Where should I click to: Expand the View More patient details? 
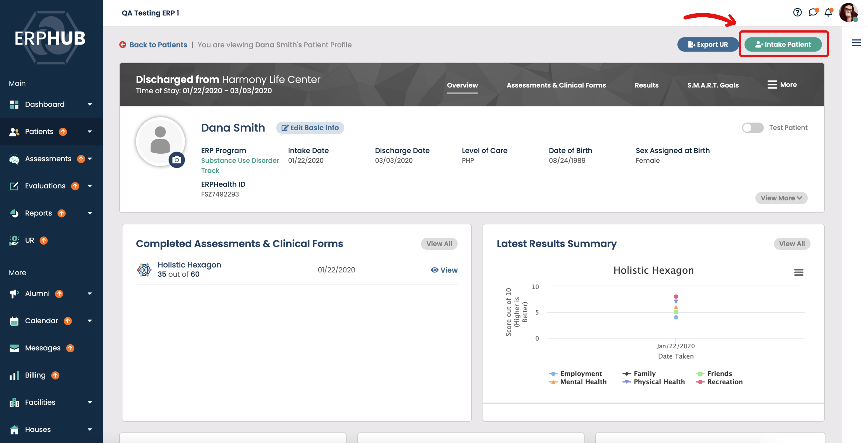(781, 198)
